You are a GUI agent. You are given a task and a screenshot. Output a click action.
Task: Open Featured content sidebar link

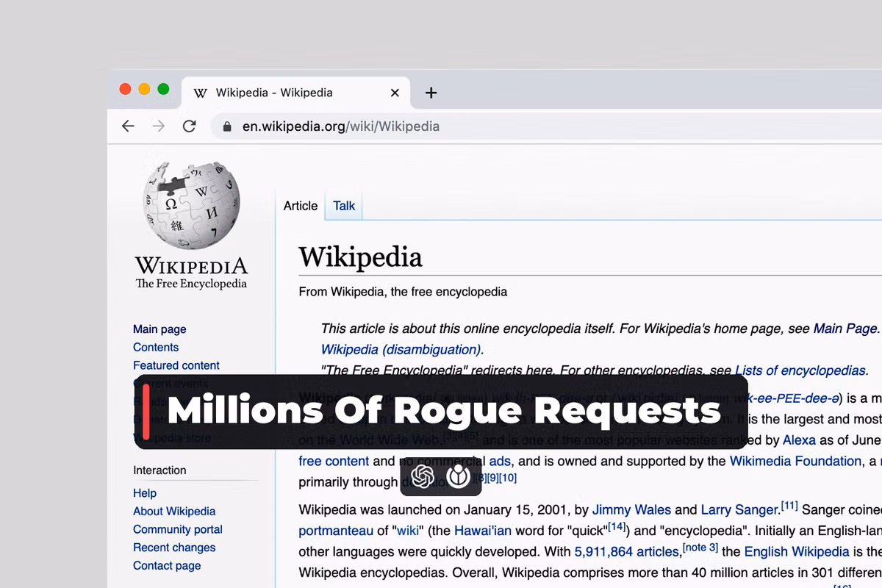coord(176,365)
